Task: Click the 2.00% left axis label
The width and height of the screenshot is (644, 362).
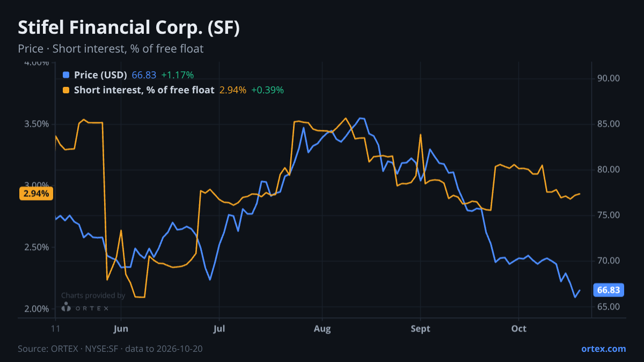Action: [x=36, y=309]
